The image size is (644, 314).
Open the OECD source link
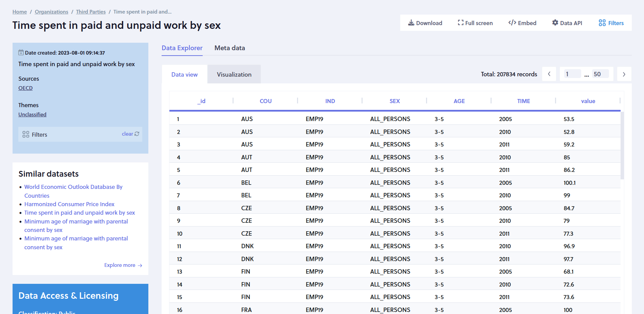tap(25, 88)
